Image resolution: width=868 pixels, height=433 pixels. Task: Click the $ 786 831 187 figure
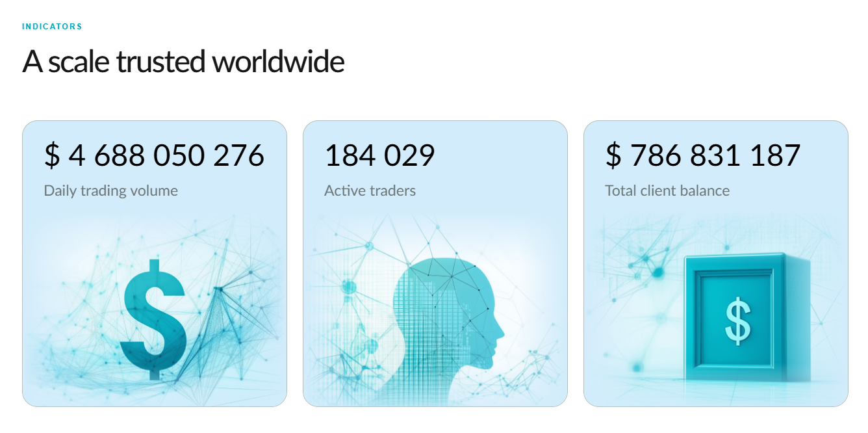click(x=702, y=155)
